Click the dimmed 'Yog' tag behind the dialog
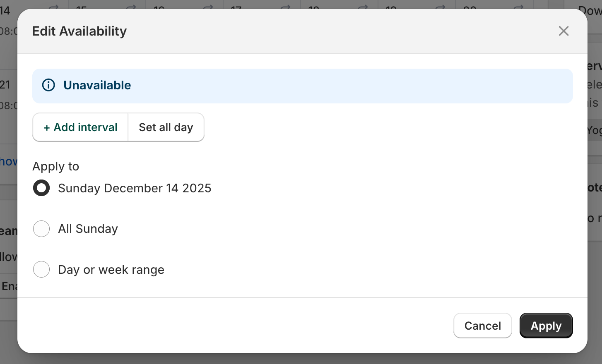This screenshot has width=602, height=364. 595,131
